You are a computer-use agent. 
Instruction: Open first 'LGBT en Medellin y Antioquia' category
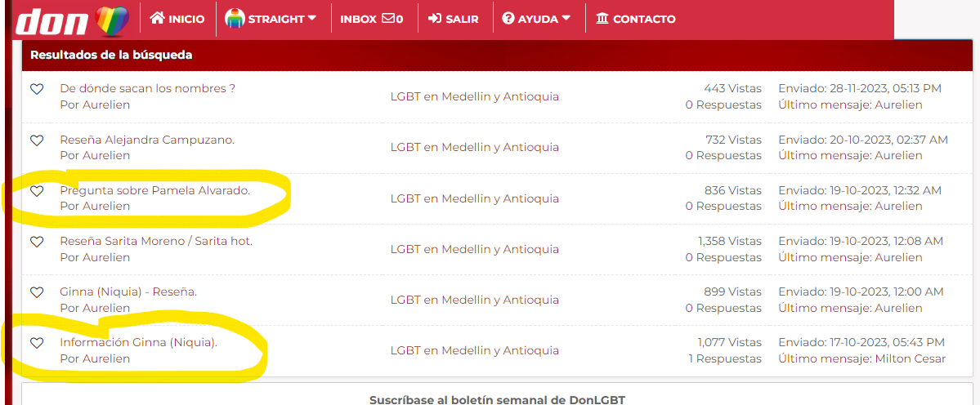click(x=474, y=96)
